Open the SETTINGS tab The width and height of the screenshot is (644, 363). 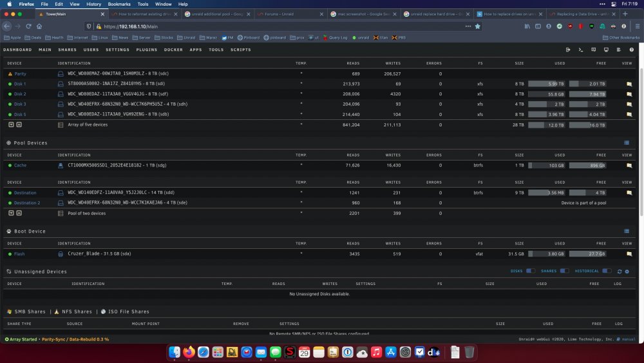coord(117,50)
